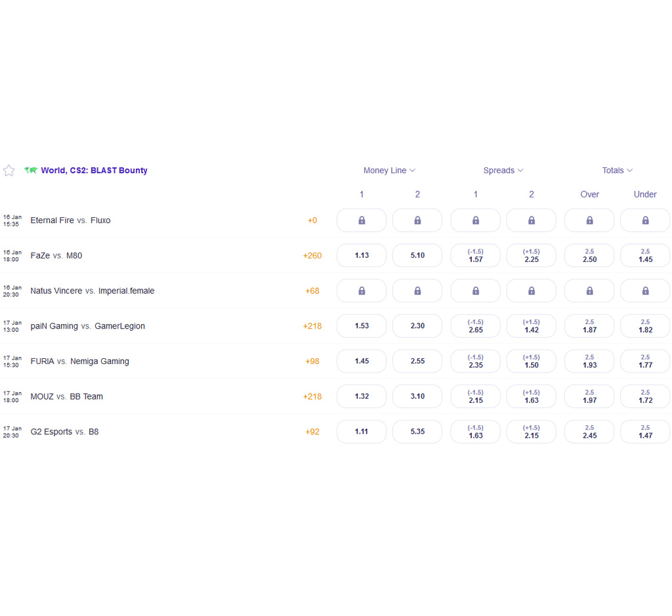
Task: Click locked Money Line 1 for Natus Vincere match
Action: point(362,291)
